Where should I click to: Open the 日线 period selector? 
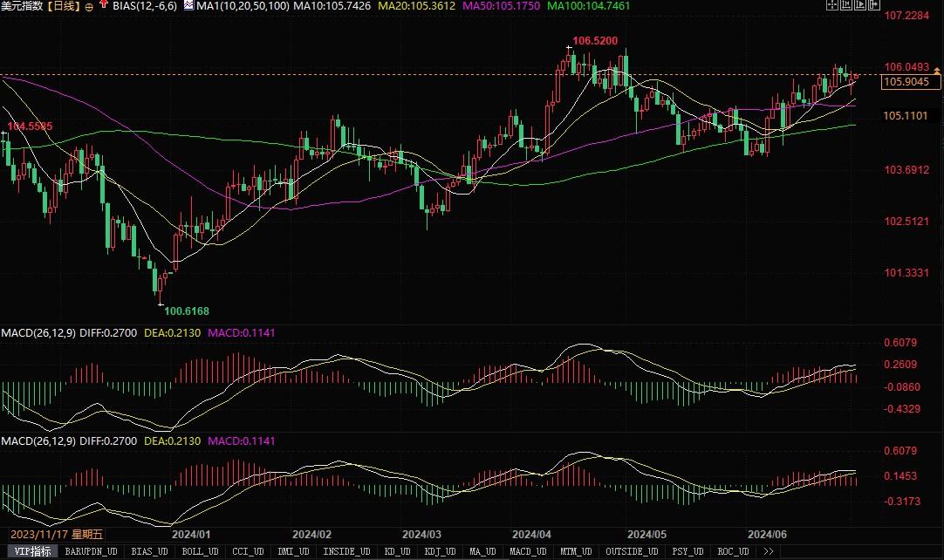63,6
